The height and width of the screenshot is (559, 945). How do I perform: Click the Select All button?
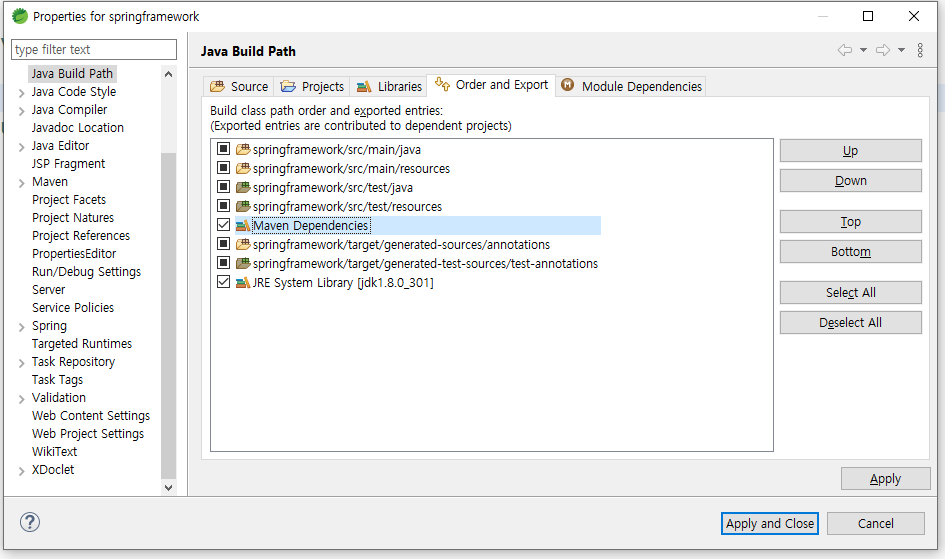click(850, 293)
